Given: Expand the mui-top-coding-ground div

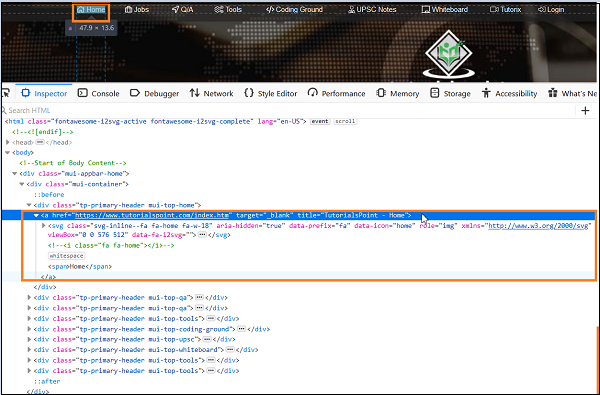Looking at the screenshot, I should click(29, 329).
